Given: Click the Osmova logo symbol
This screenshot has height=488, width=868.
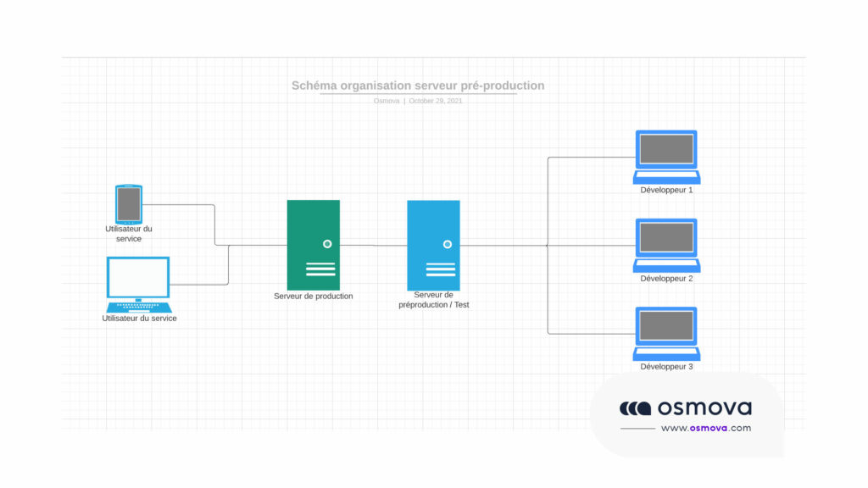Looking at the screenshot, I should [635, 408].
